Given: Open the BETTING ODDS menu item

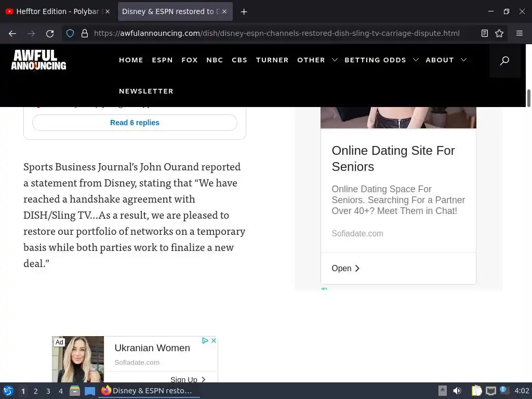Looking at the screenshot, I should coord(375,60).
